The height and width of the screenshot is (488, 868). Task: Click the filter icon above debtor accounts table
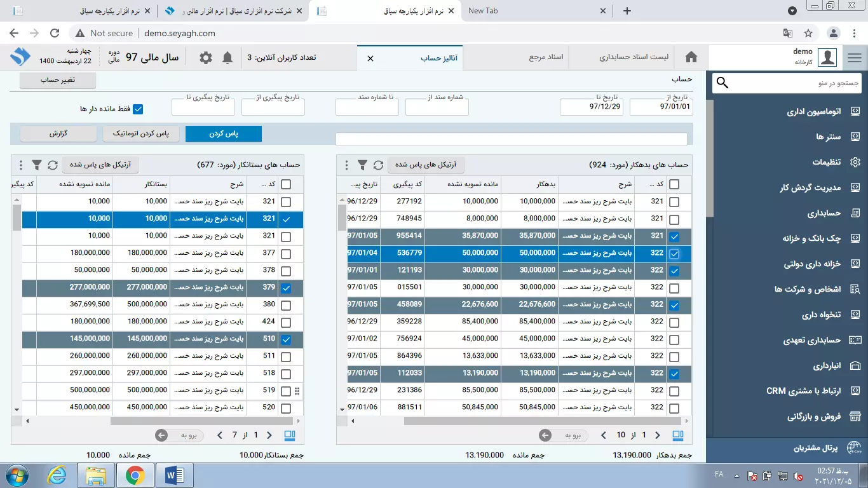pyautogui.click(x=362, y=165)
